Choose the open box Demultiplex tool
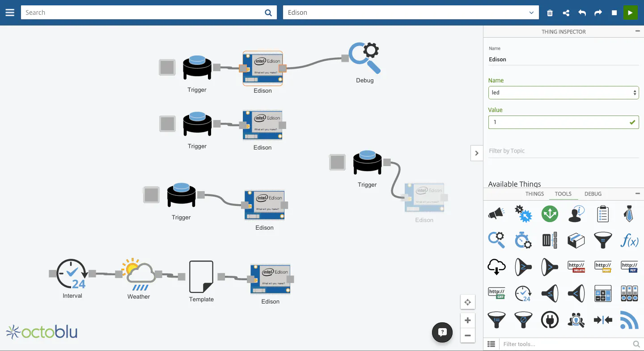Viewport: 644px width, 351px height. coord(576,240)
